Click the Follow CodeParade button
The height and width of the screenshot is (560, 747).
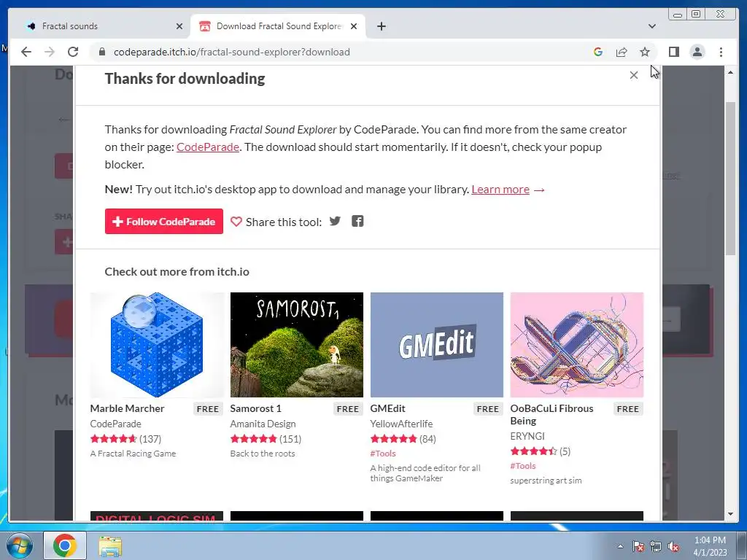coord(164,222)
